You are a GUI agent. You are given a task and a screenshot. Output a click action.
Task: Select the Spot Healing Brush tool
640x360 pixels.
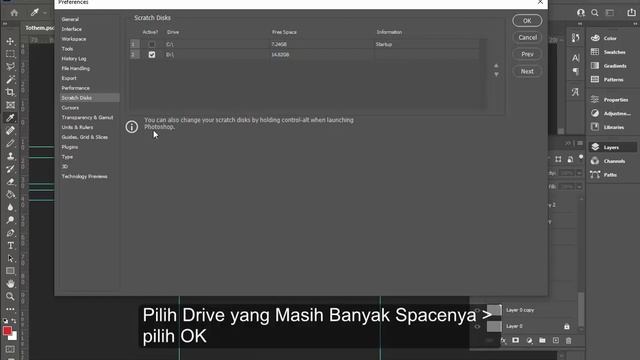[10, 131]
